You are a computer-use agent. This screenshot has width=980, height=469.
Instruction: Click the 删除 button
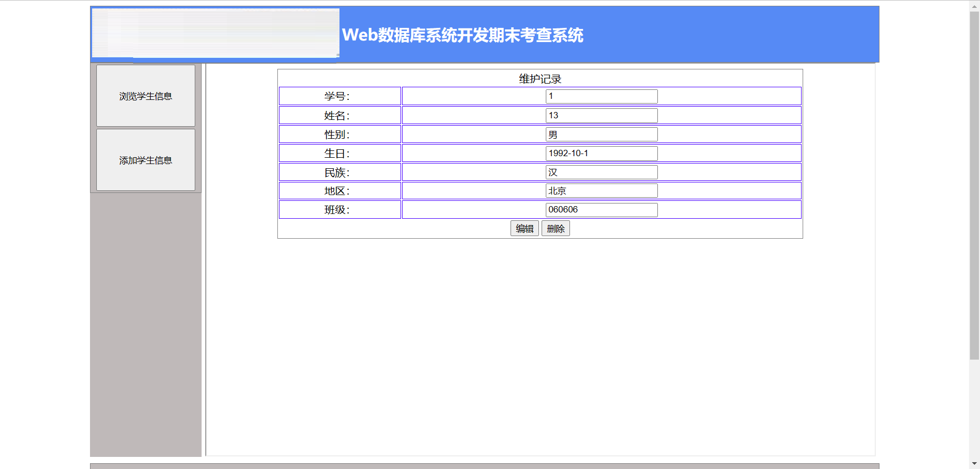tap(556, 228)
